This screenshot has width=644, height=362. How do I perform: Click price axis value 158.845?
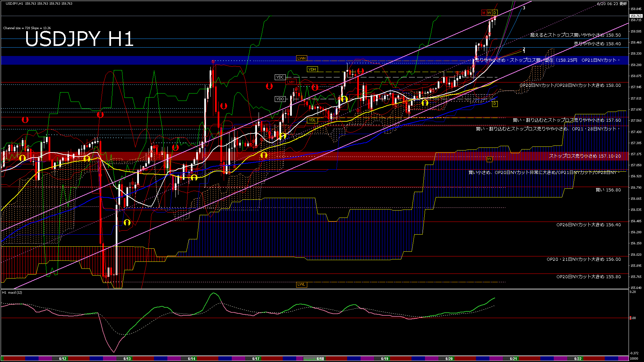point(636,9)
